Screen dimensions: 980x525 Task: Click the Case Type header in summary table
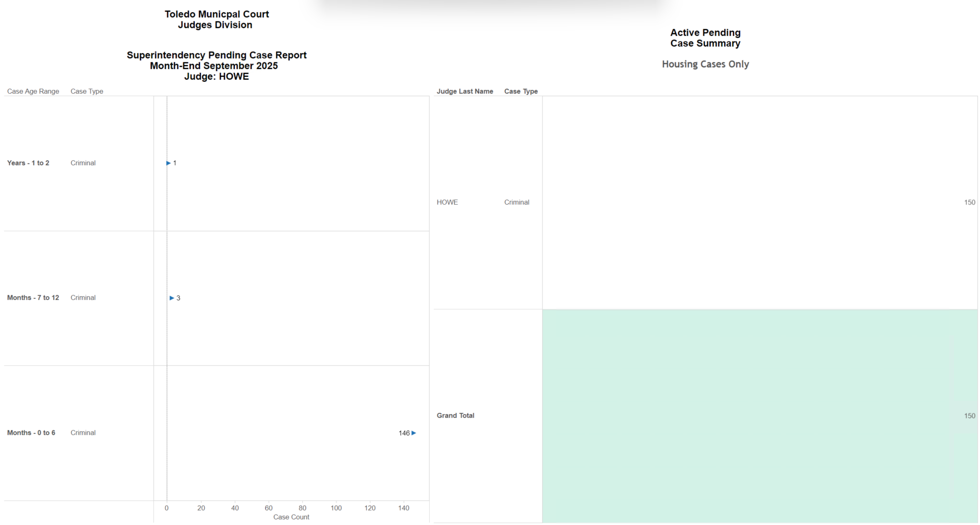pyautogui.click(x=521, y=91)
